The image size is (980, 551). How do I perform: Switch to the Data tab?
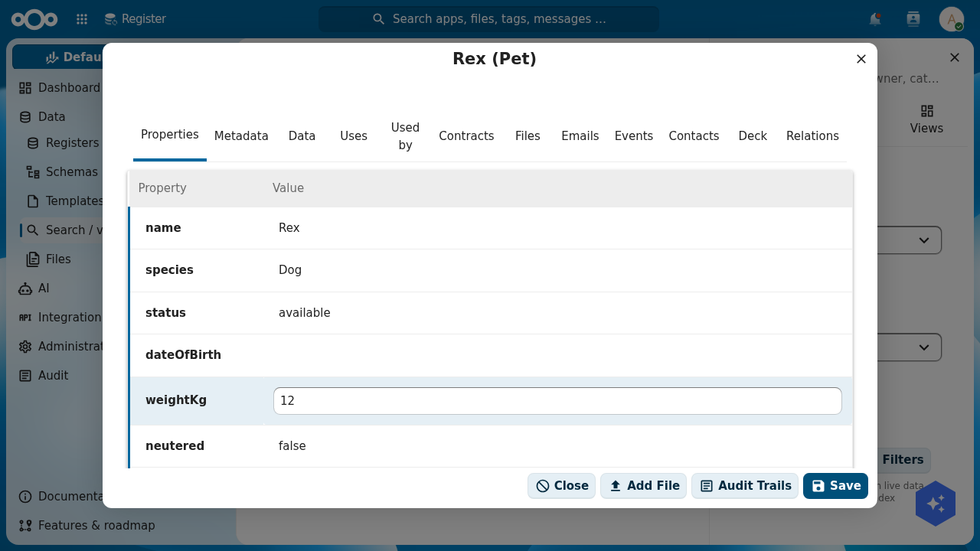(x=302, y=136)
